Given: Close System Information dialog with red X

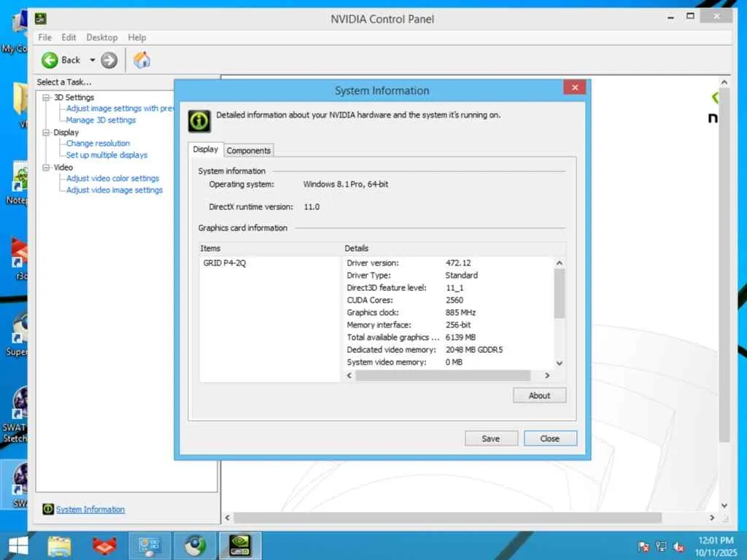Looking at the screenshot, I should (x=575, y=87).
